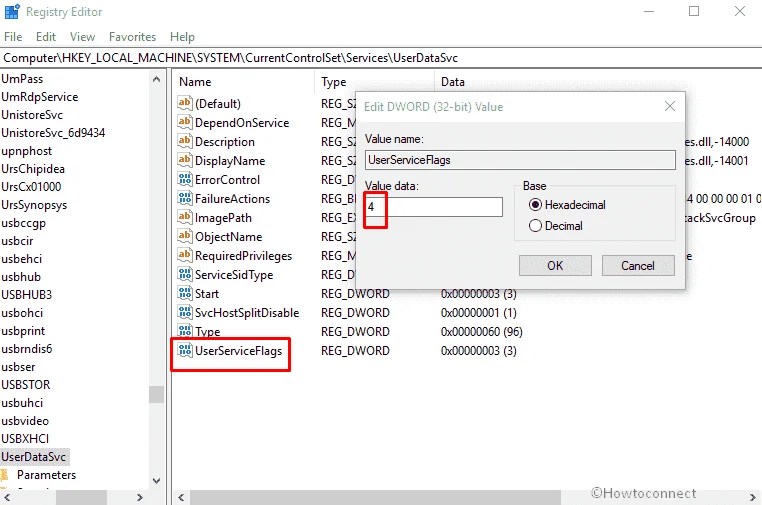This screenshot has height=505, width=762.
Task: Click the SvcHostSplitDisable DWORD icon
Action: coord(185,312)
